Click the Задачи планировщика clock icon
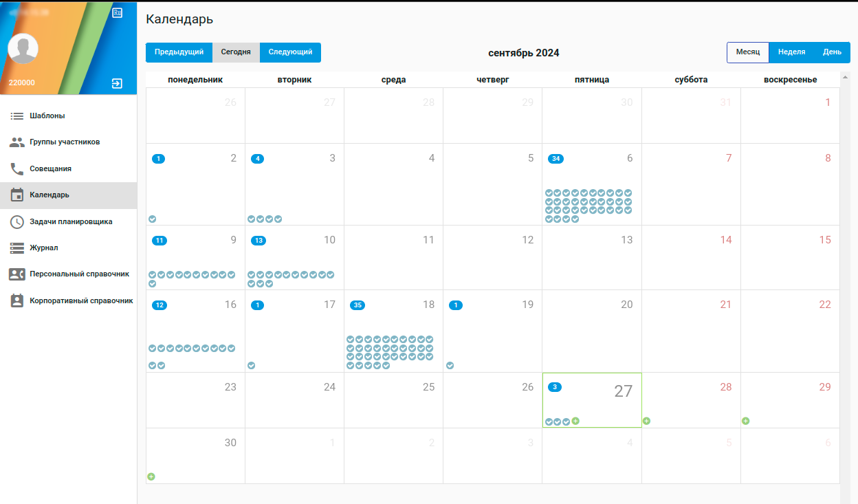 (x=17, y=221)
